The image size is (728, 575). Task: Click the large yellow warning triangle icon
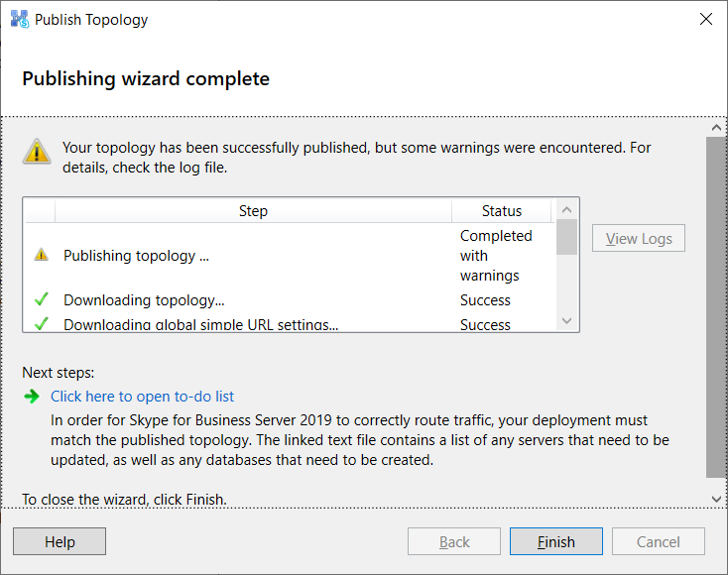click(x=37, y=152)
